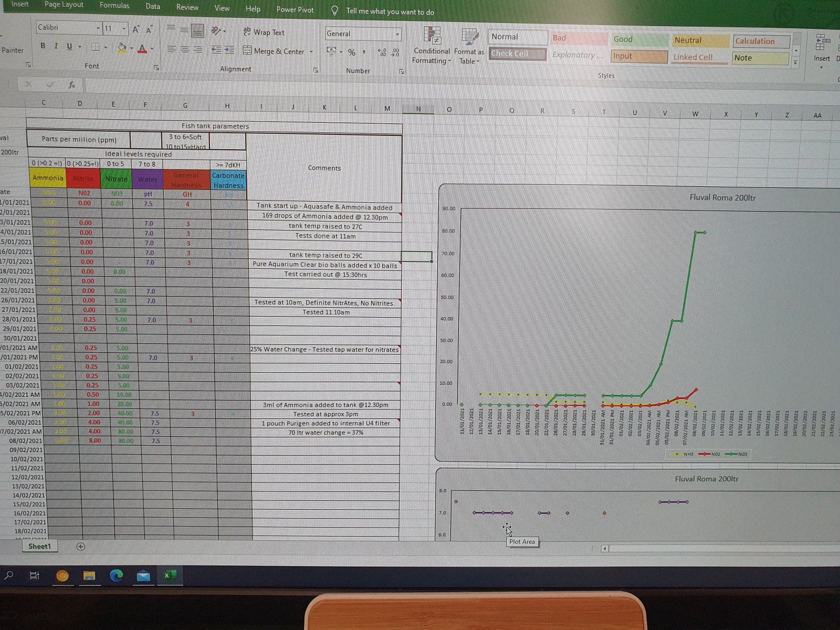Open the Power Pivot ribbon tab

[295, 9]
